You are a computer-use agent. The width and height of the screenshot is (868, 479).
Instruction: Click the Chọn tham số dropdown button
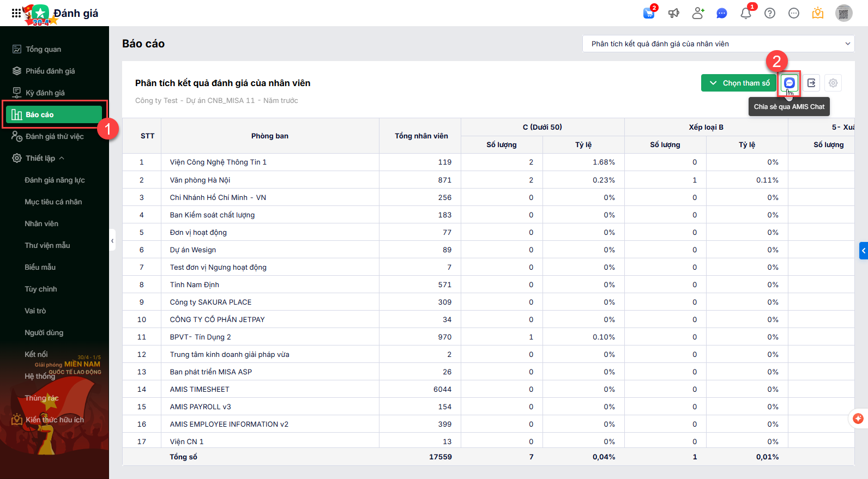(x=739, y=83)
